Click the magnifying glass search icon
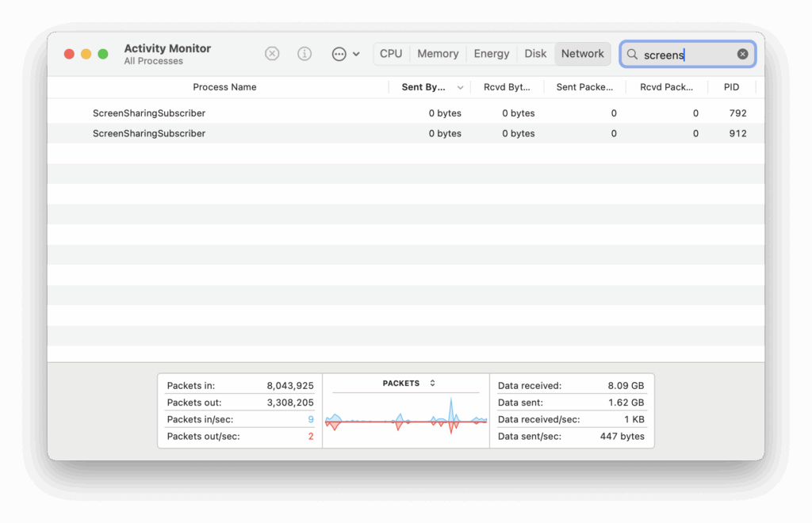The width and height of the screenshot is (812, 523). pos(632,55)
